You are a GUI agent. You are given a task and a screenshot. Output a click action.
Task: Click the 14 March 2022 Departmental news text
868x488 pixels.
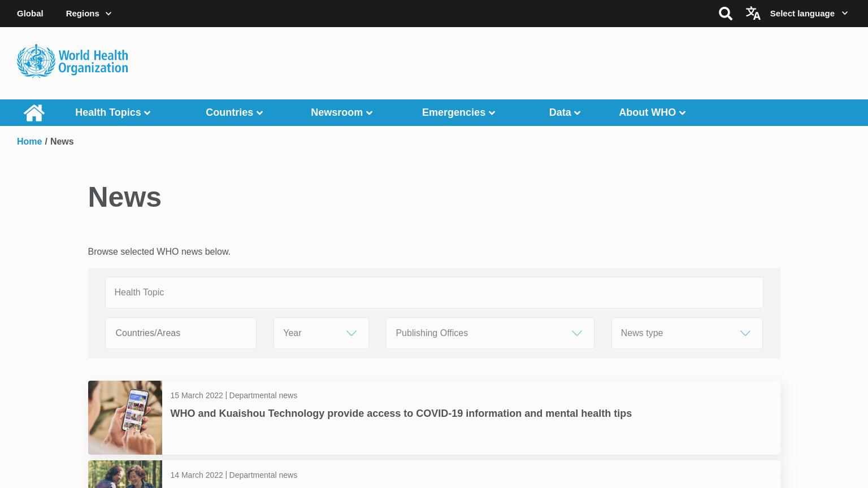[234, 475]
